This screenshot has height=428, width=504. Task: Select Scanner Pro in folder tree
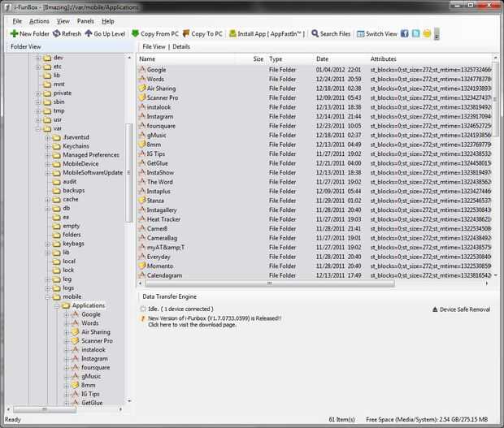point(97,340)
